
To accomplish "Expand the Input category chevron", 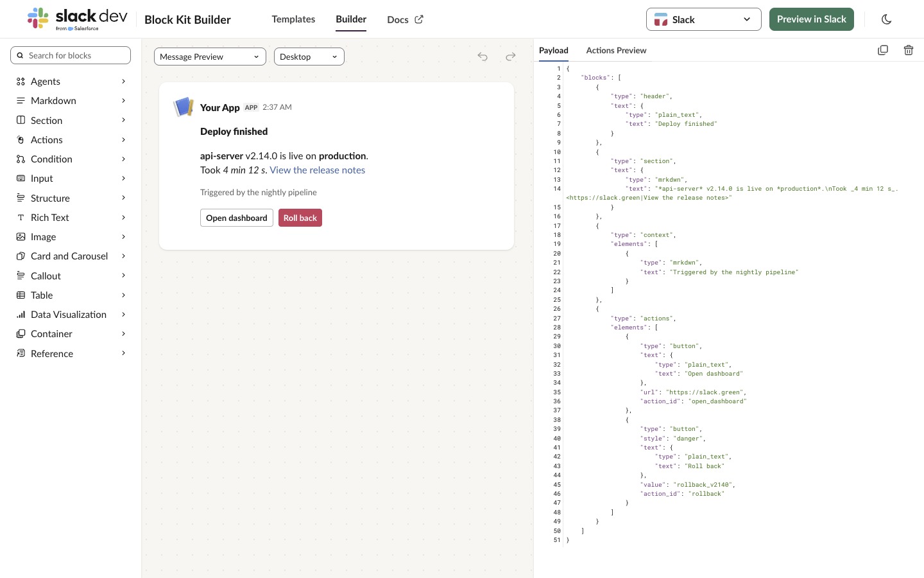I will point(123,179).
